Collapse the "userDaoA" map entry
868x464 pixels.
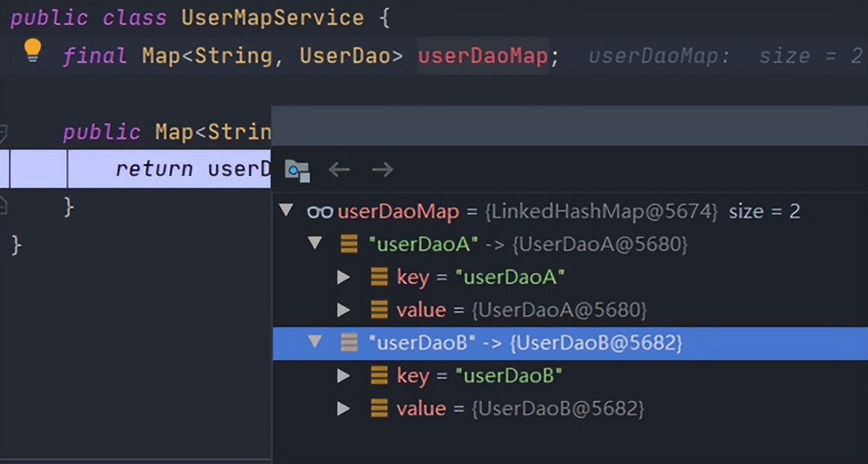coord(316,244)
